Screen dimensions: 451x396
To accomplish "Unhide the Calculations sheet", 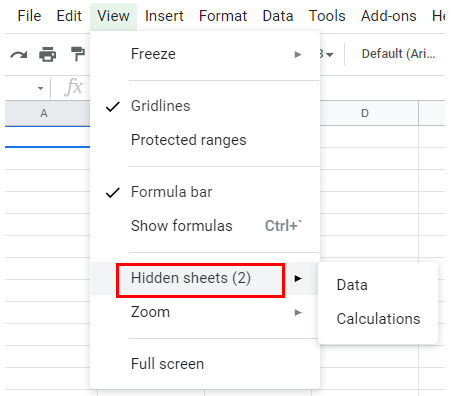I will pos(378,319).
